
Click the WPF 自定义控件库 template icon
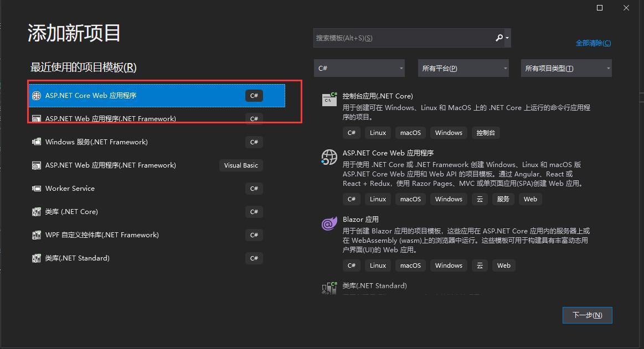click(x=37, y=235)
